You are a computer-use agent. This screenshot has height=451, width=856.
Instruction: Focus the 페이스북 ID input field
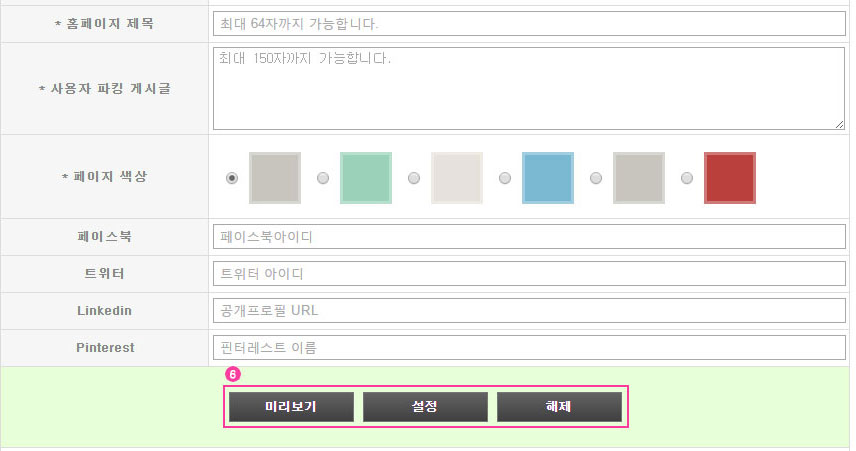click(529, 237)
